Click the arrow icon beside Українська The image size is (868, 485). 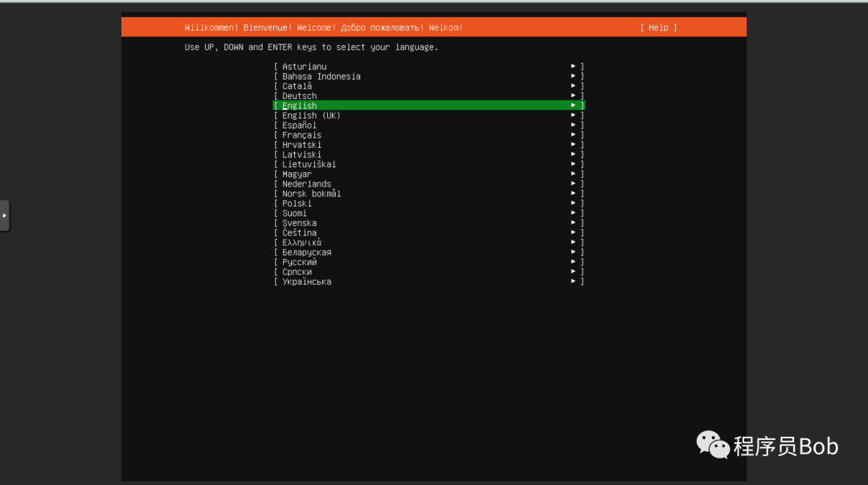pos(573,282)
